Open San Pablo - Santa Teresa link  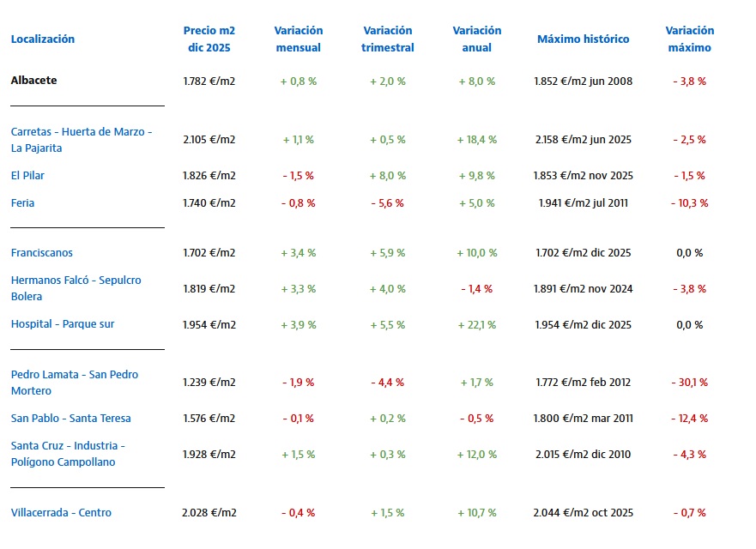click(71, 419)
